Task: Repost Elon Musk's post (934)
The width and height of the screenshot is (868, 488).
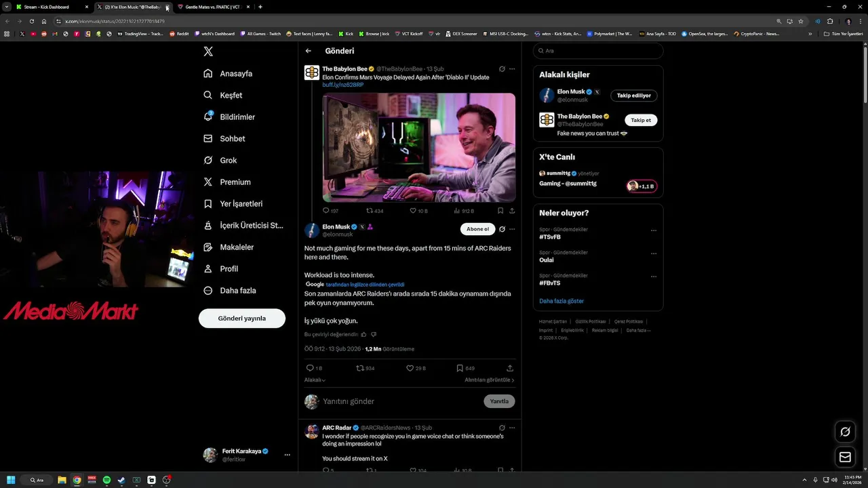Action: pyautogui.click(x=366, y=368)
